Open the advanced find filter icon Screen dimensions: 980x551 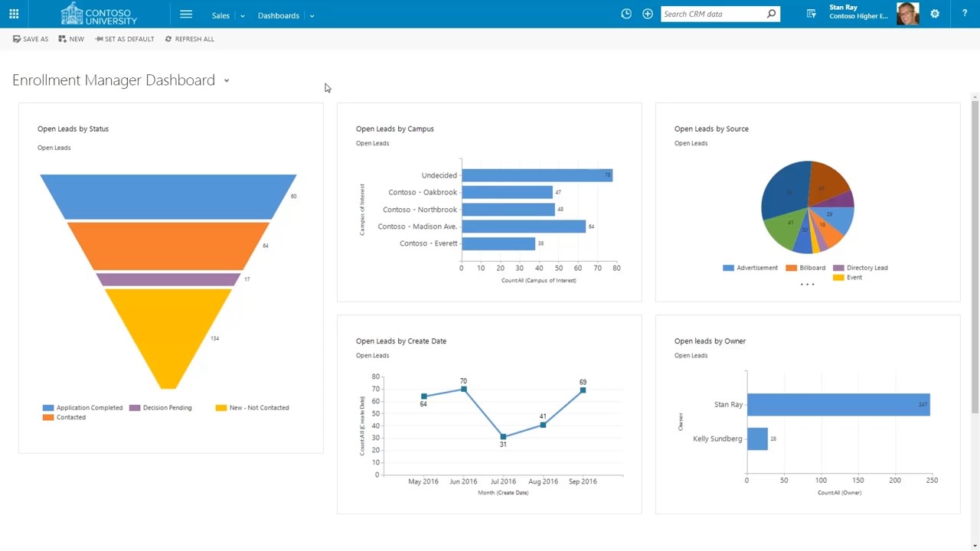click(x=812, y=14)
